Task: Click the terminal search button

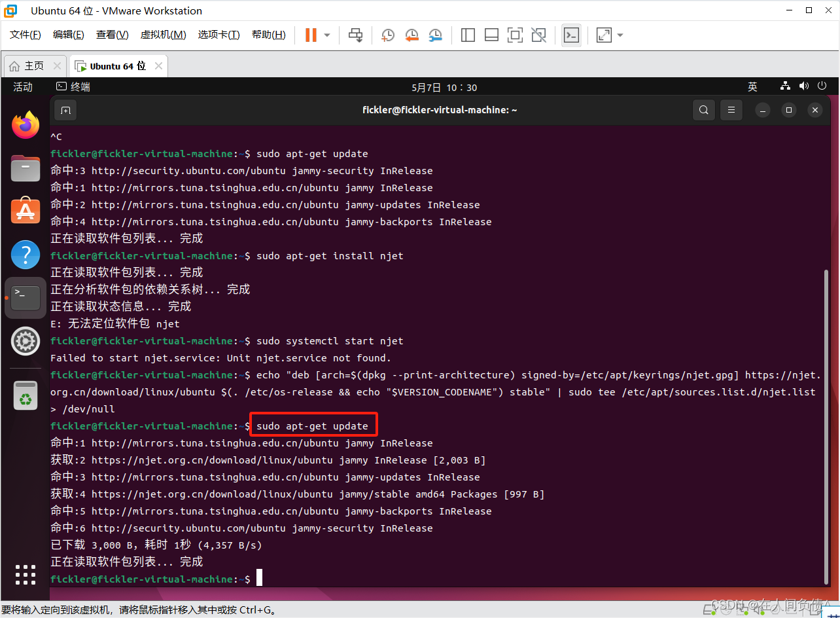Action: 704,110
